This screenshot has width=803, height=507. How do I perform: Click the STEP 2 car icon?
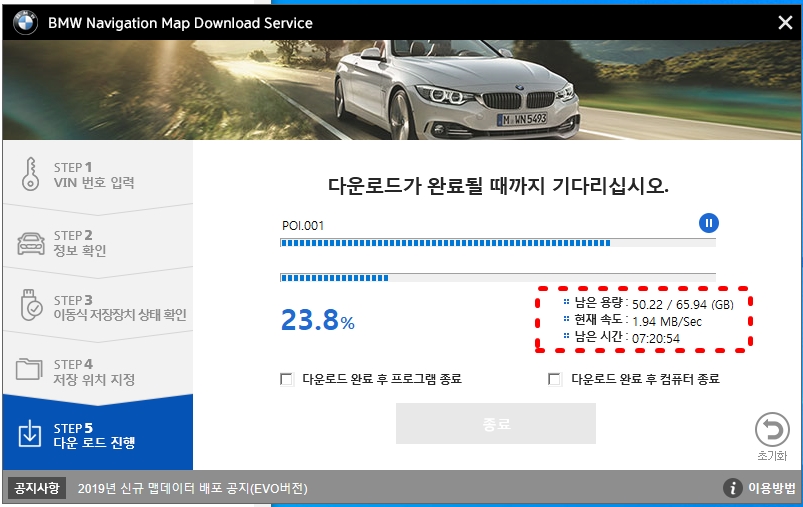[x=31, y=243]
